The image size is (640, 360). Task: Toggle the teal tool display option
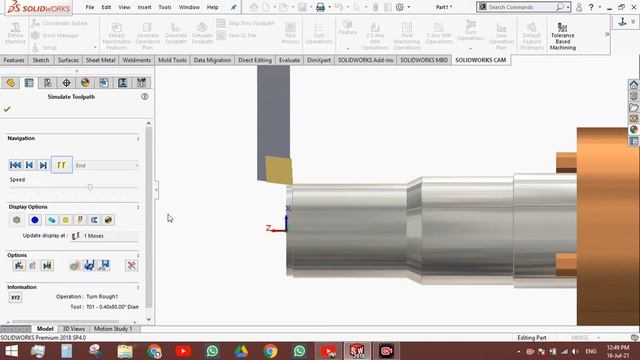click(51, 220)
